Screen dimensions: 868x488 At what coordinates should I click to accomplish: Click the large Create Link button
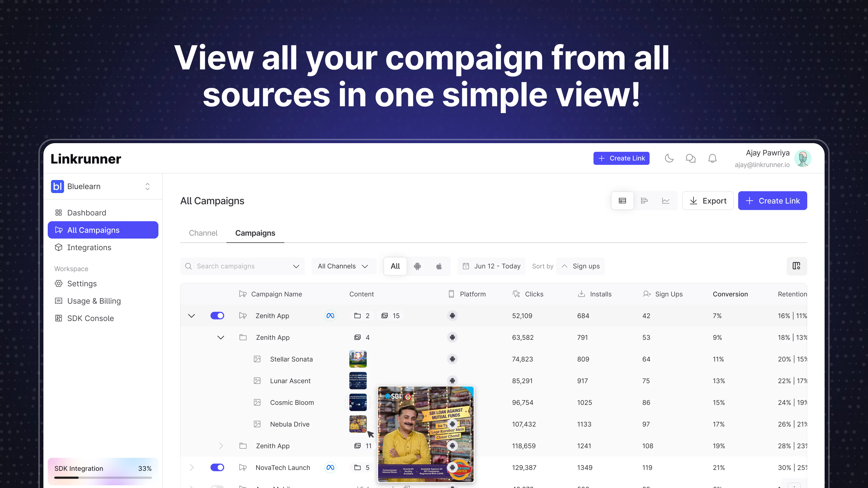coord(772,201)
